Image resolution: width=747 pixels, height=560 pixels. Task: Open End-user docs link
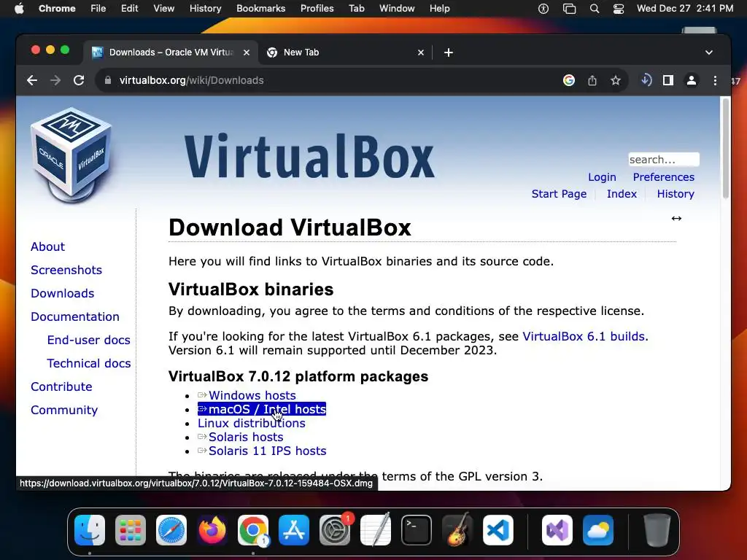click(88, 340)
